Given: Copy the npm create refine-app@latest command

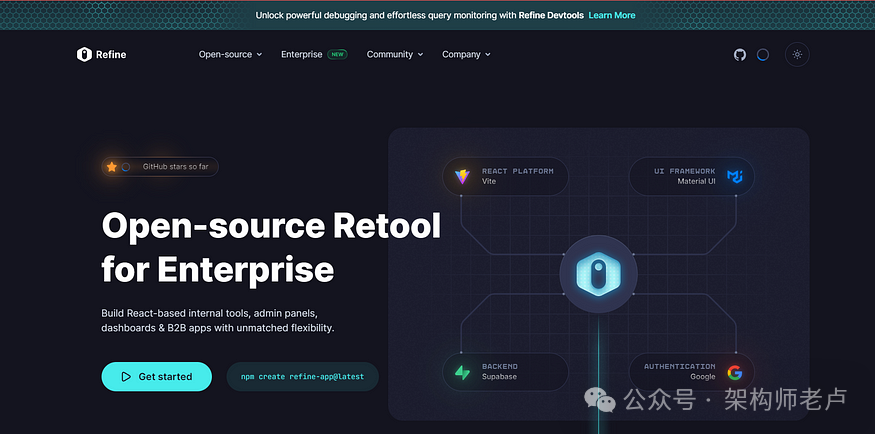Looking at the screenshot, I should pos(302,377).
